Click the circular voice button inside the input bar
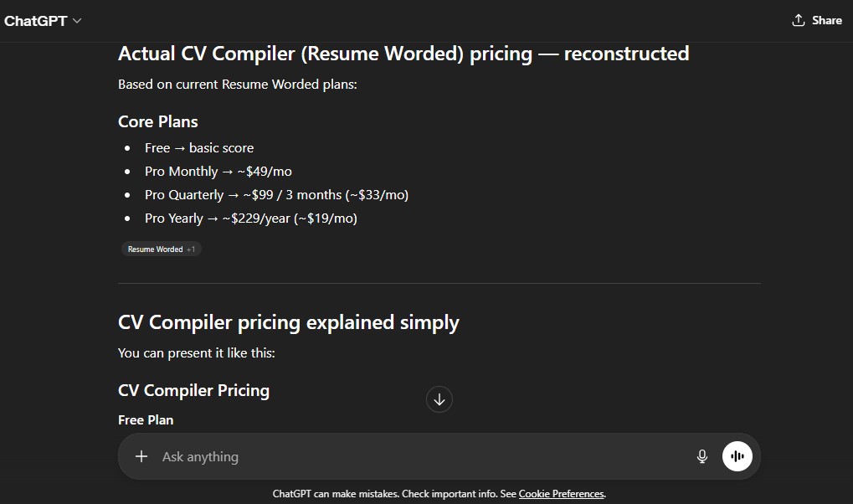The width and height of the screenshot is (853, 504). coord(737,455)
